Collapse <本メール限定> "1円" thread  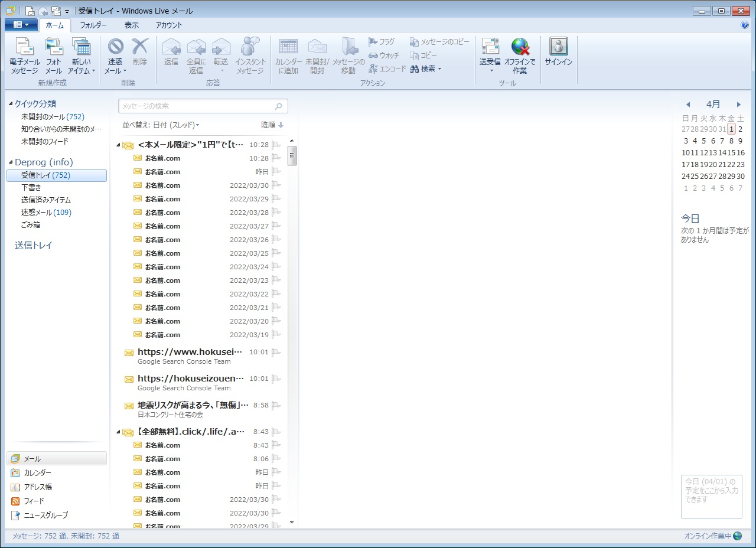(118, 145)
